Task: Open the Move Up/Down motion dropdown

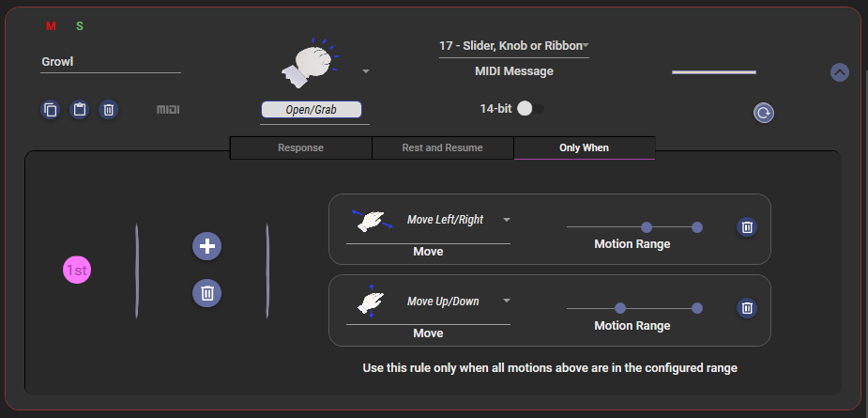Action: coord(507,302)
